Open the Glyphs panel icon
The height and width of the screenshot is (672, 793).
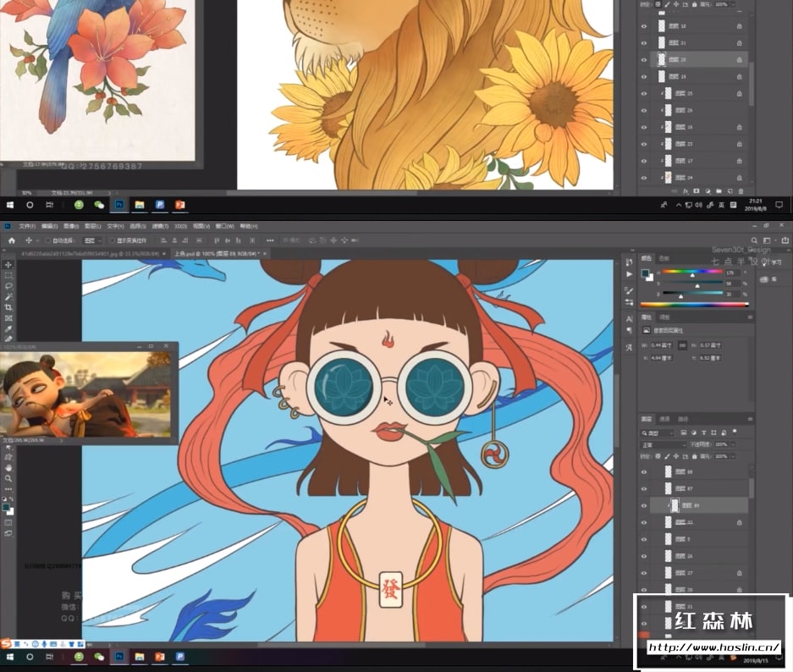coord(629,347)
